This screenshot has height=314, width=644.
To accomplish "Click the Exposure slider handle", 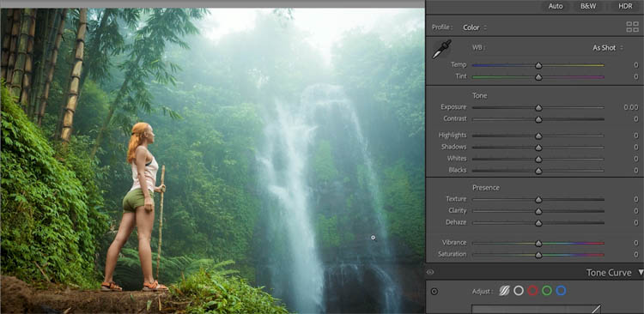I will (538, 108).
